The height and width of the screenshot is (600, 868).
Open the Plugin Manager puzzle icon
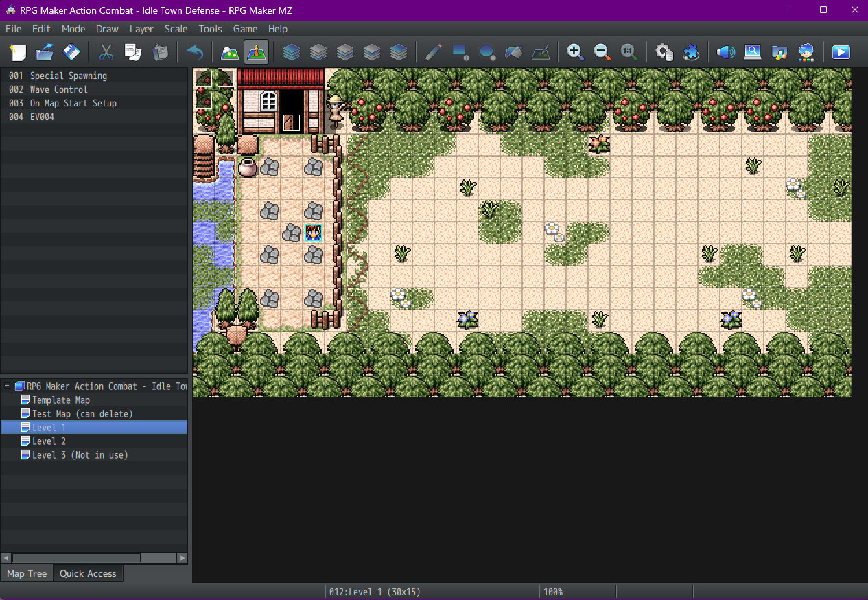pos(691,52)
